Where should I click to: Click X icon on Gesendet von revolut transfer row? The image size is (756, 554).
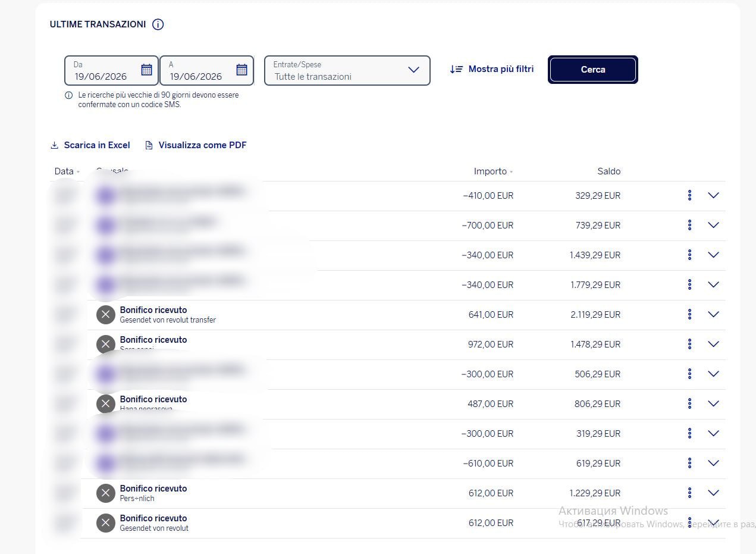[106, 314]
